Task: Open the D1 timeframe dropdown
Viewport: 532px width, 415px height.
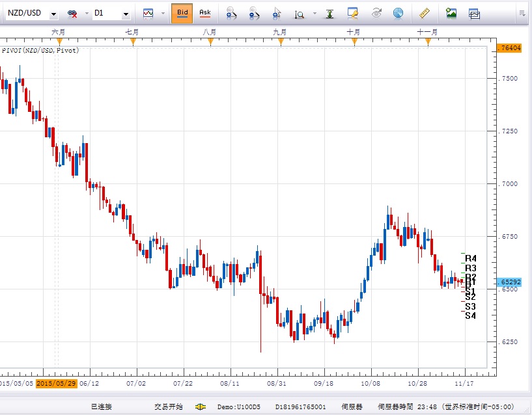Action: click(126, 12)
